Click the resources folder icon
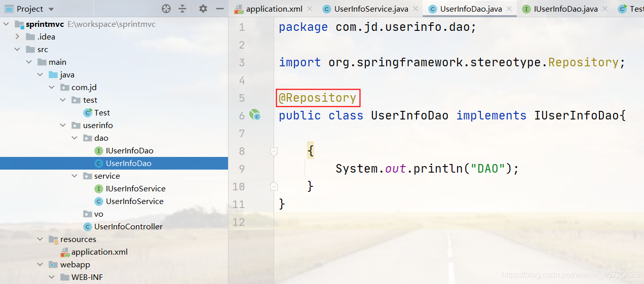Screen dimensions: 644x284 point(53,239)
